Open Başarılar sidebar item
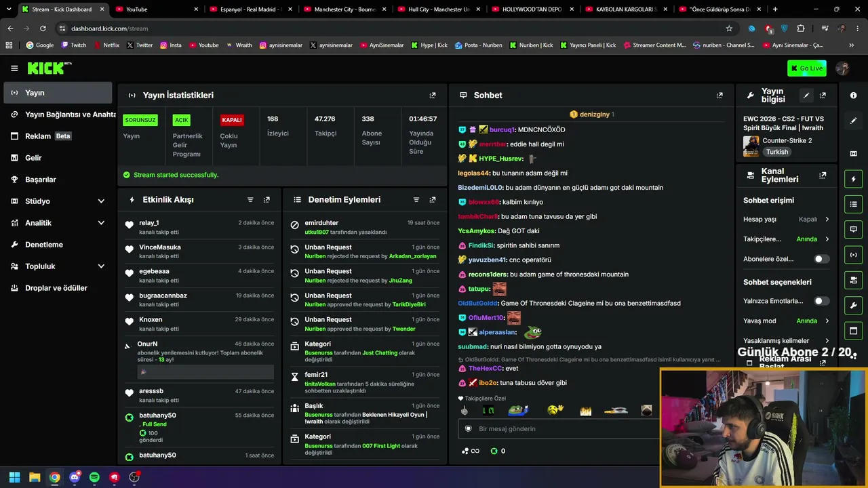This screenshot has width=868, height=488. pyautogui.click(x=58, y=180)
